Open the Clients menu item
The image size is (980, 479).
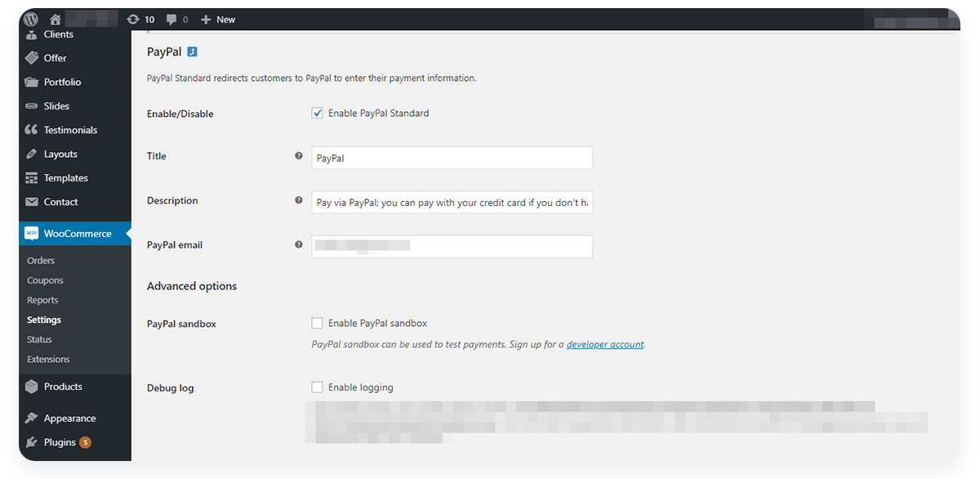[x=59, y=34]
